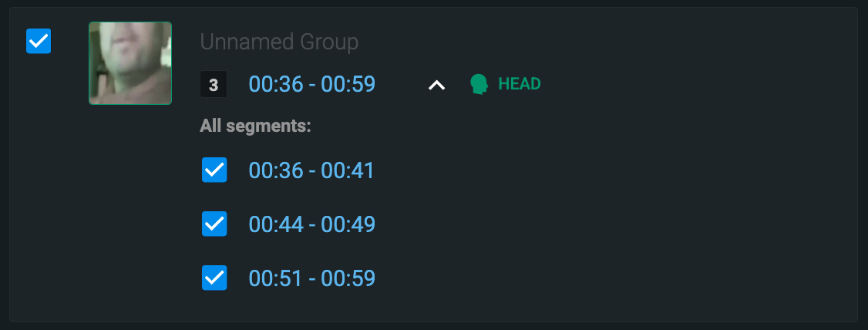Image resolution: width=868 pixels, height=330 pixels.
Task: Toggle the 00:36 - 00:41 segment checkbox
Action: pyautogui.click(x=214, y=170)
